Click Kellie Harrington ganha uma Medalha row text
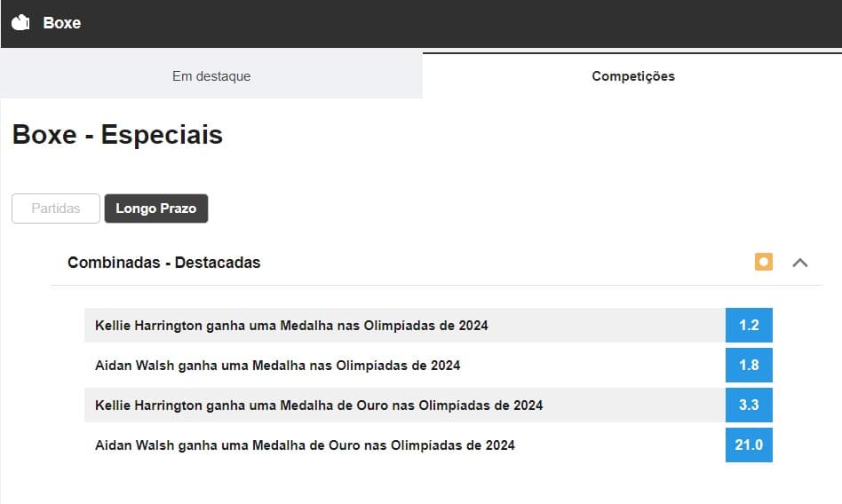Image resolution: width=842 pixels, height=504 pixels. [x=291, y=326]
